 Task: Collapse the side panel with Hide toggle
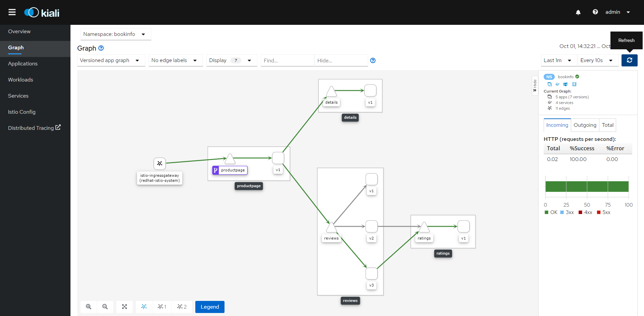pos(535,86)
